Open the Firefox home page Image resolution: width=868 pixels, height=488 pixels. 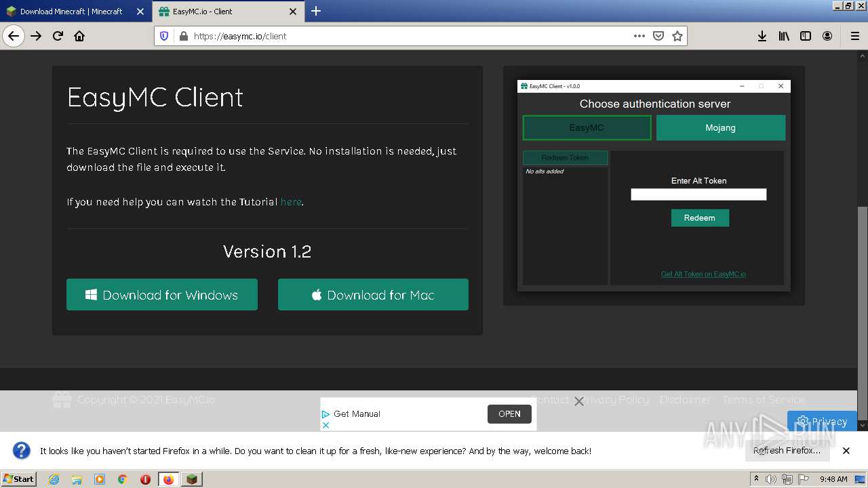click(79, 36)
